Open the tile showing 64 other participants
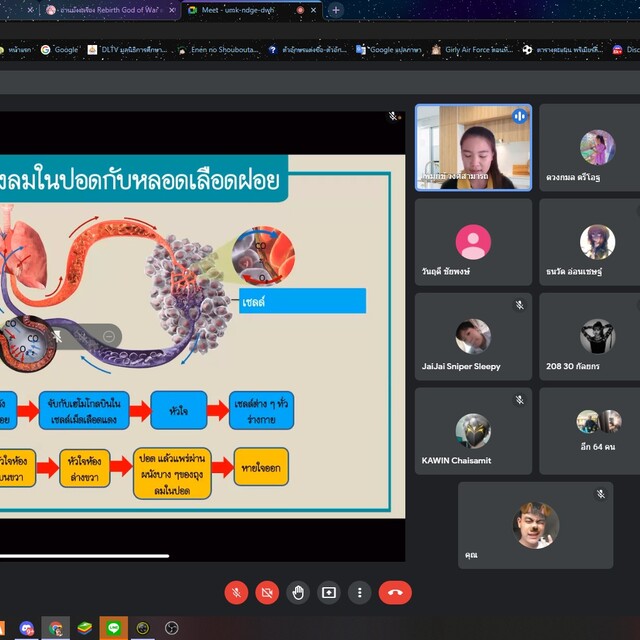The height and width of the screenshot is (640, 640). click(598, 431)
